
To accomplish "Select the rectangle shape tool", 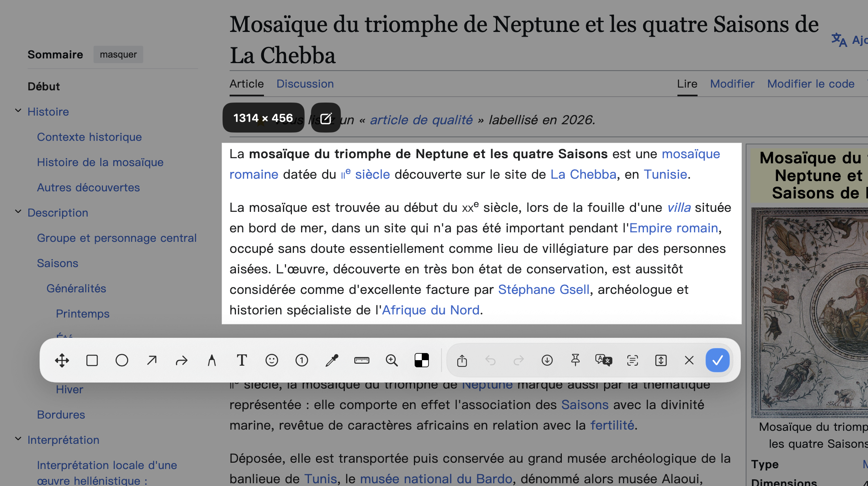I will (x=92, y=360).
